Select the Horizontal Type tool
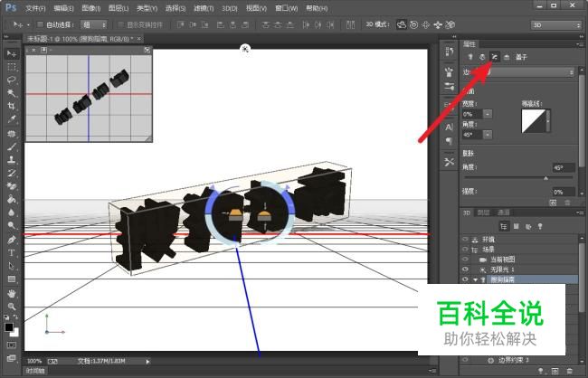Screen dimensions: 588x378 click(12, 252)
